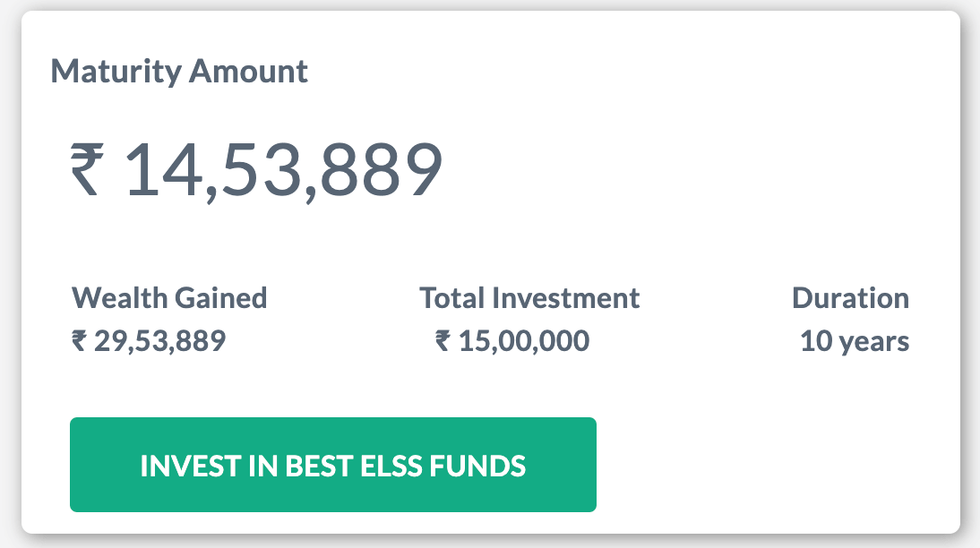Select the Total Investment label
Image resolution: width=980 pixels, height=548 pixels.
point(529,297)
